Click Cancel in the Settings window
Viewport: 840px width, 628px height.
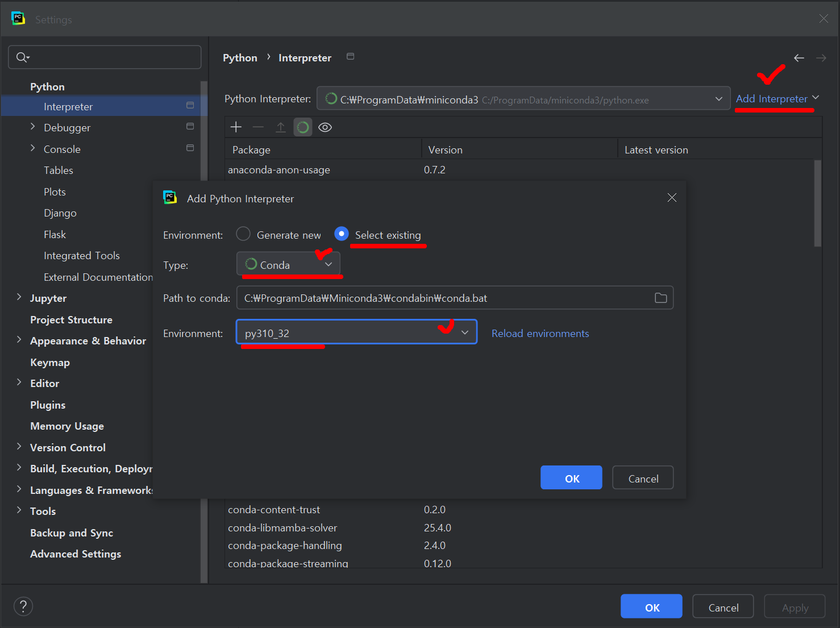[723, 606]
